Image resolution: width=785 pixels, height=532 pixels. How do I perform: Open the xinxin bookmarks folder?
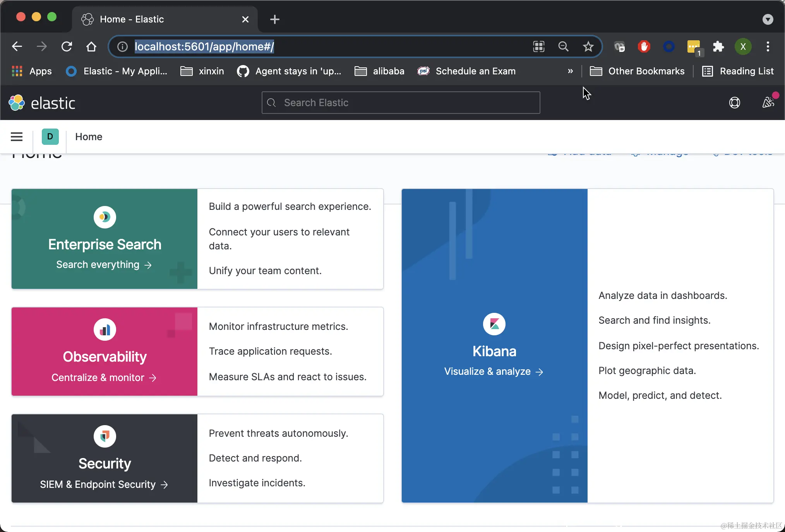pyautogui.click(x=202, y=71)
